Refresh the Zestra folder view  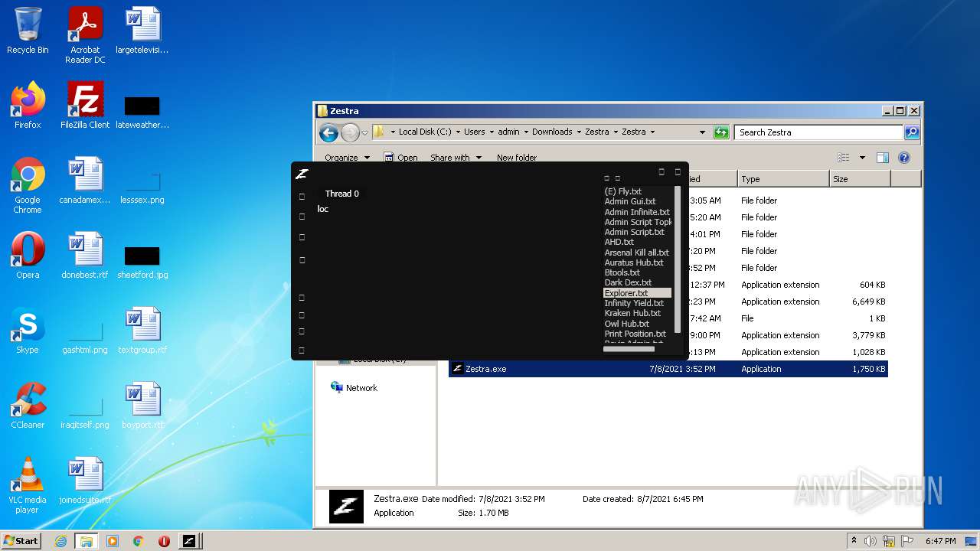click(x=721, y=132)
